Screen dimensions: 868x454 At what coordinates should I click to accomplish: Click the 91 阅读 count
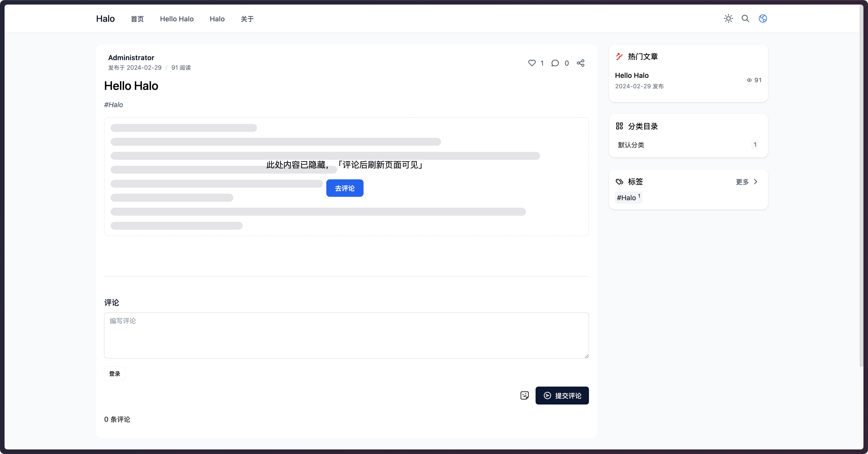pos(181,68)
